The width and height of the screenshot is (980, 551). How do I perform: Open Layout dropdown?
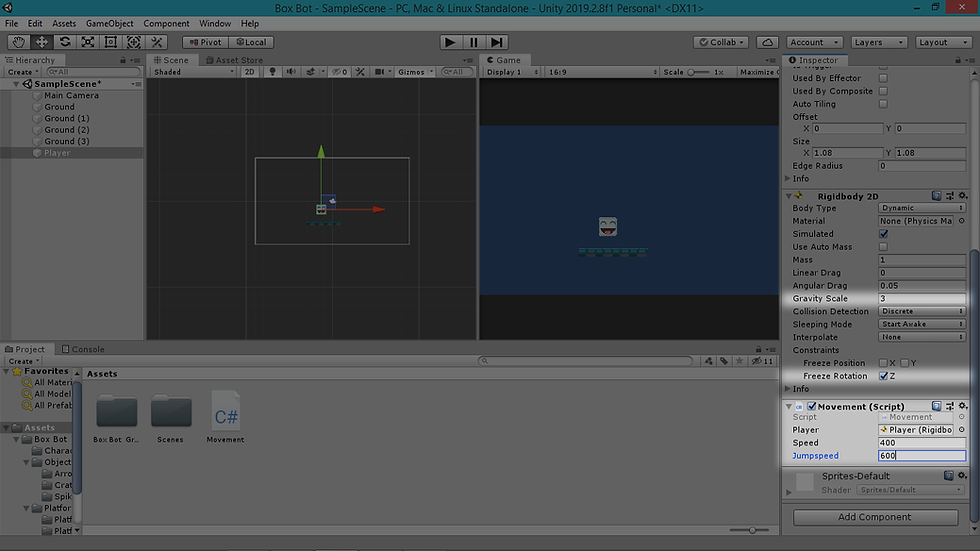pyautogui.click(x=942, y=42)
